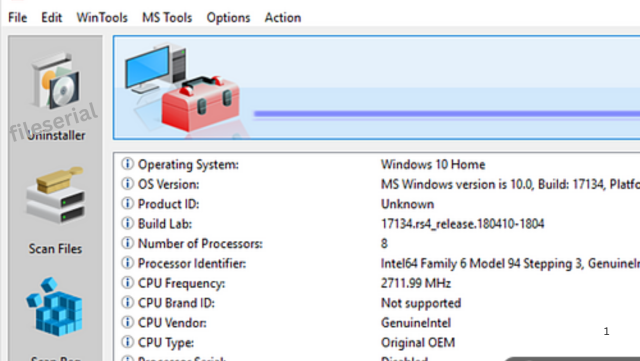The width and height of the screenshot is (640, 361).
Task: Select the 'CPU Vendor:' label
Action: (172, 323)
